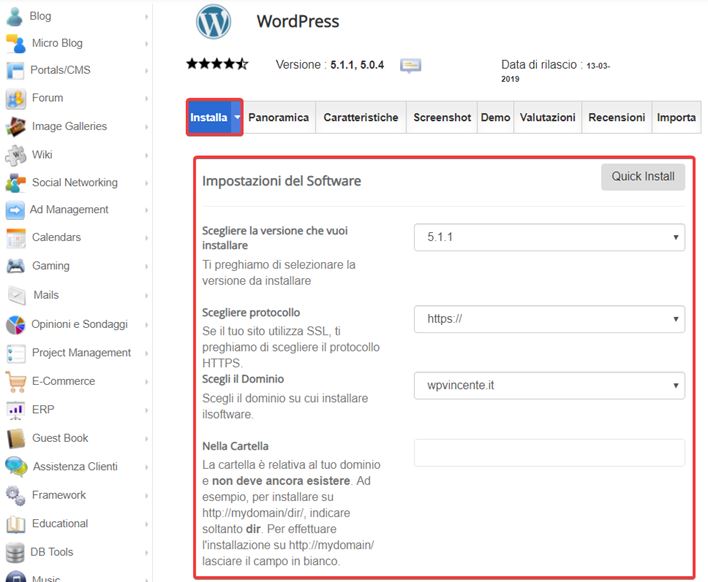708x582 pixels.
Task: Click the Calendars icon
Action: 16,238
